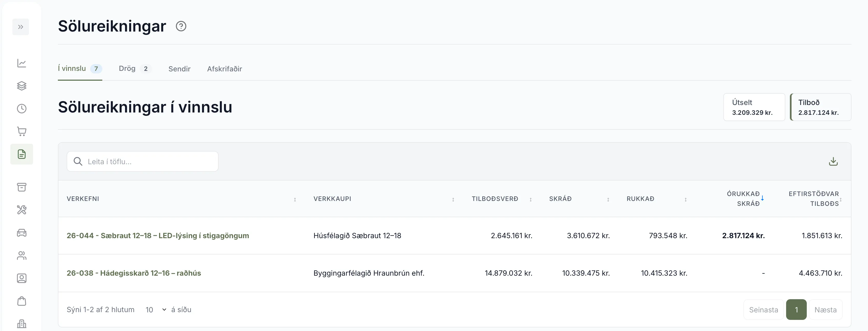Open the stacked-layers icon in the sidebar

pos(21,86)
